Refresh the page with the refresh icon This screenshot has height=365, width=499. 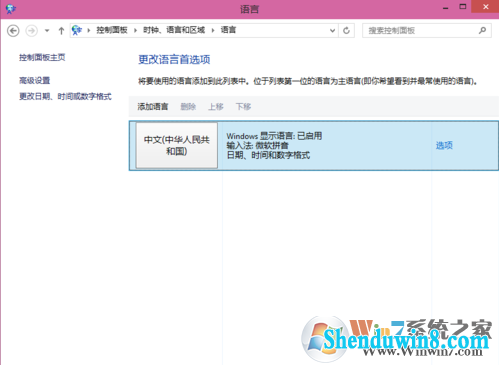pyautogui.click(x=346, y=31)
